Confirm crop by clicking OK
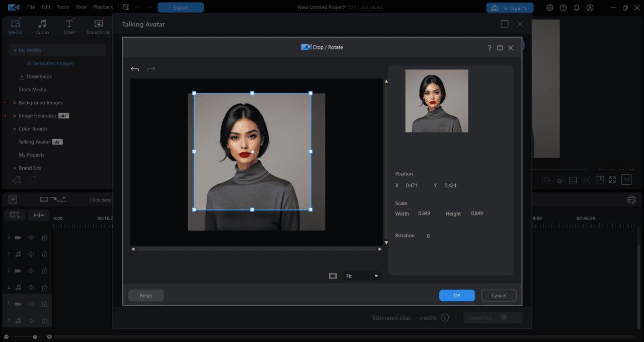 (457, 295)
